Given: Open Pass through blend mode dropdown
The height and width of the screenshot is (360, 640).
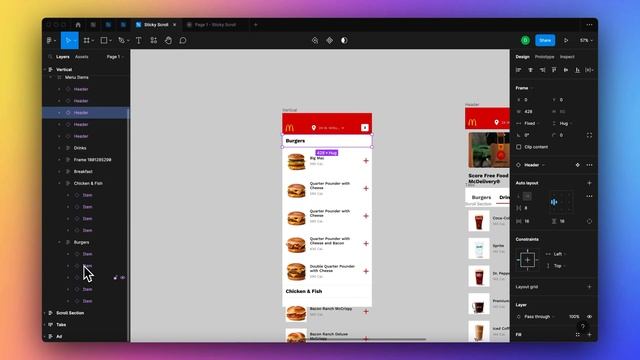Looking at the screenshot, I should [536, 317].
